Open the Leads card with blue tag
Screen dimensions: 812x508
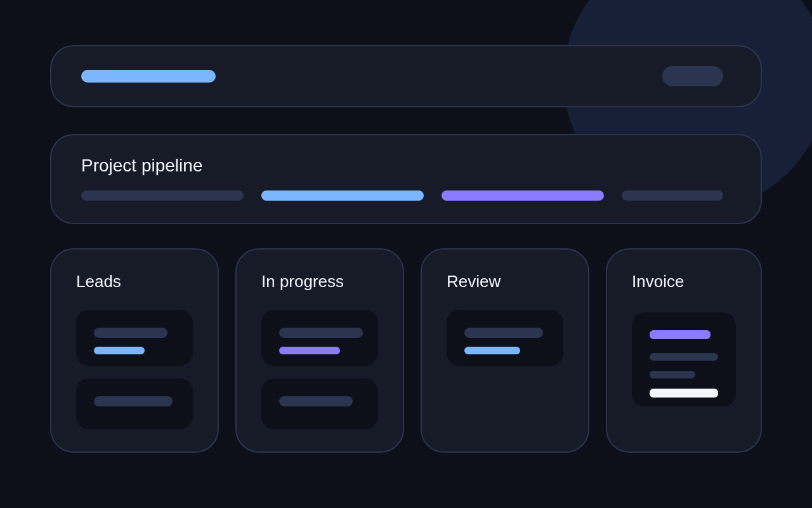[x=134, y=338]
